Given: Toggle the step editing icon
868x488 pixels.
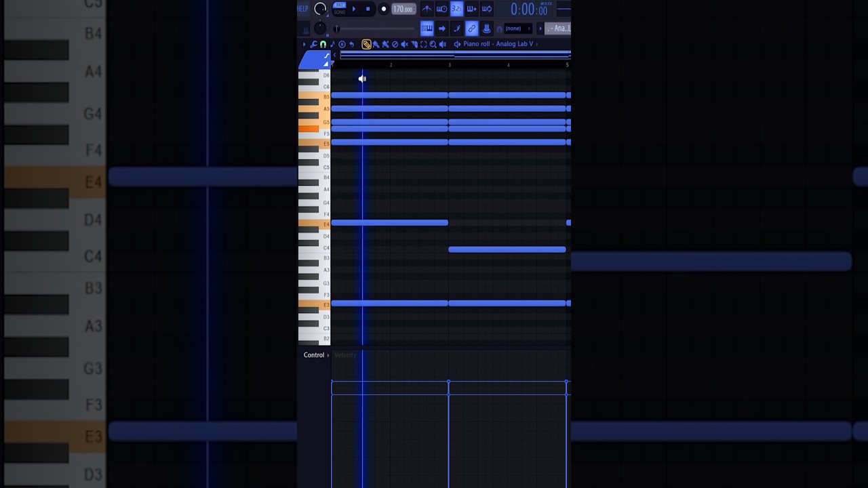Looking at the screenshot, I should tap(457, 28).
